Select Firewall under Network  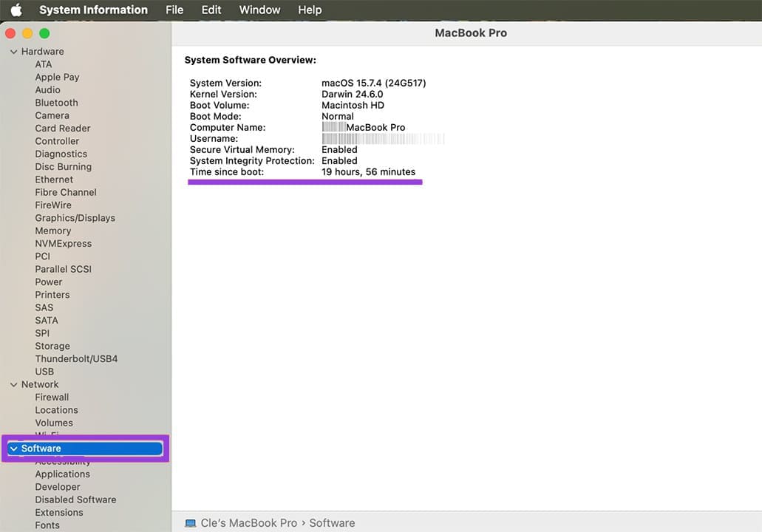(x=52, y=398)
